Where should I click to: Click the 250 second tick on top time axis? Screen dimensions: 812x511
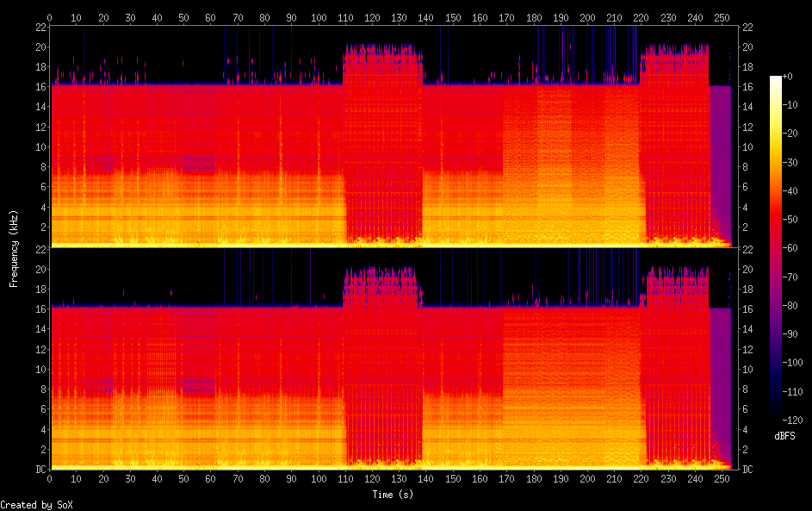click(x=722, y=17)
